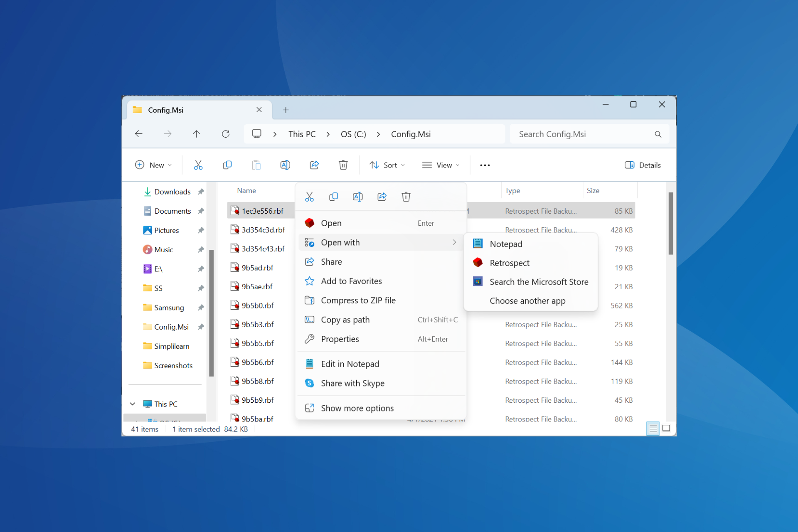The width and height of the screenshot is (798, 532).
Task: Expand chevron after OS (C:) breadcrumb
Action: (x=378, y=134)
